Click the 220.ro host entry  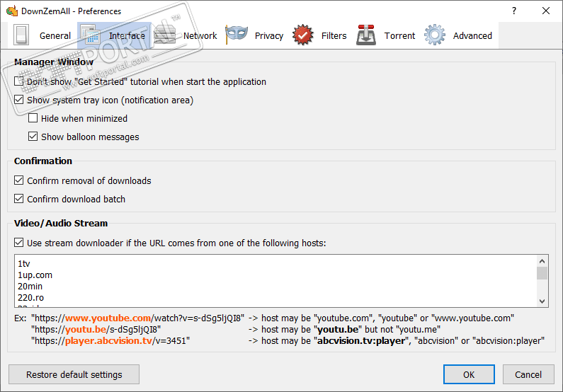point(31,298)
